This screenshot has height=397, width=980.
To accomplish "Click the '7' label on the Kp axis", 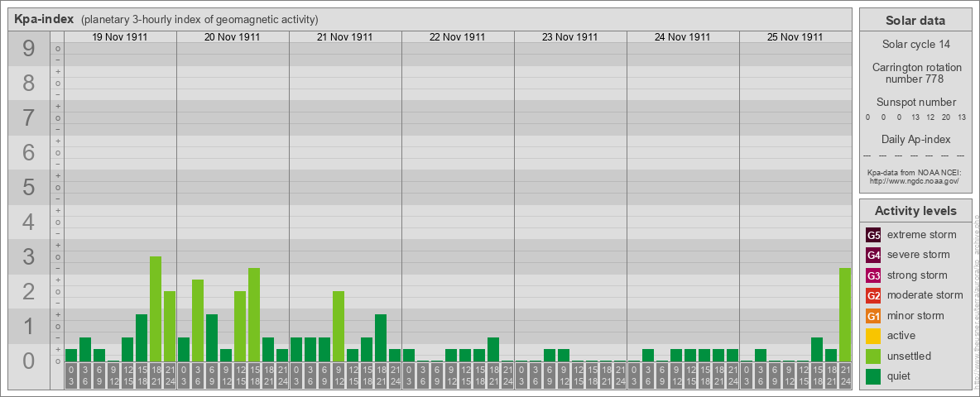I will pos(29,118).
